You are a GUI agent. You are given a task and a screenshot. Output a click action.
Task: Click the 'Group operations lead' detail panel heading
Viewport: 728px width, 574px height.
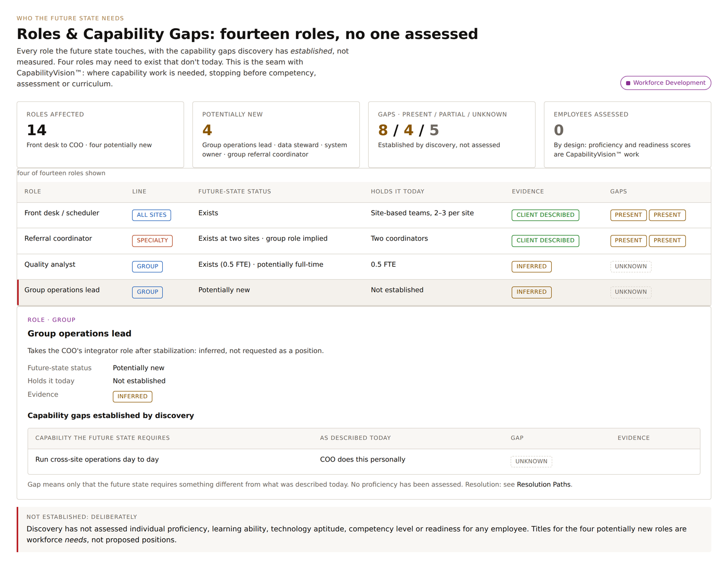(x=80, y=334)
